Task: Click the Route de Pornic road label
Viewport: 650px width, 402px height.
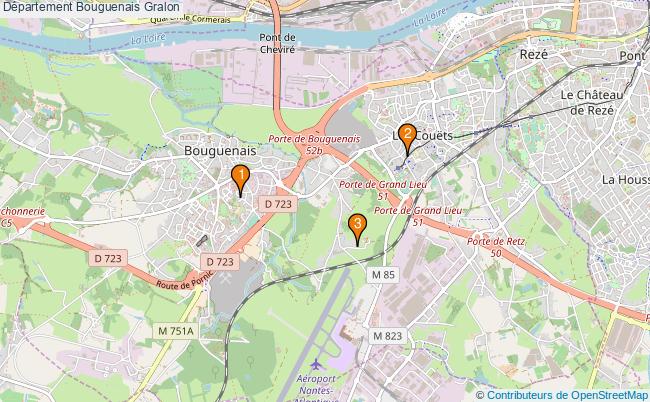Action: pos(185,281)
